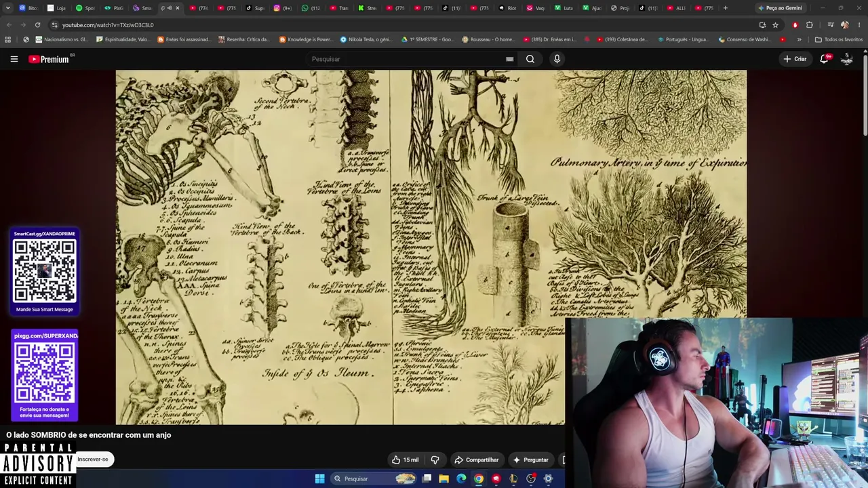The height and width of the screenshot is (488, 868).
Task: Click the pixgg SUPERXANDA QR code
Action: 45,373
